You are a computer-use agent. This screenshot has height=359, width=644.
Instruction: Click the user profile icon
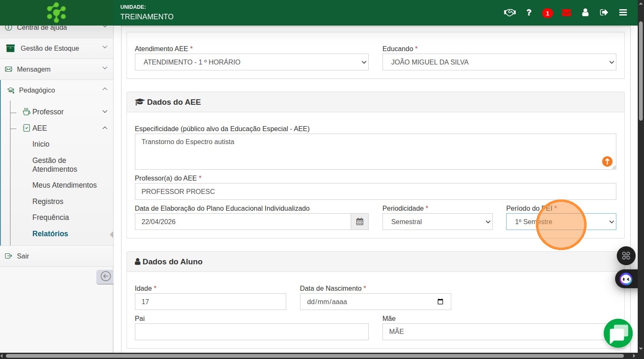point(585,13)
